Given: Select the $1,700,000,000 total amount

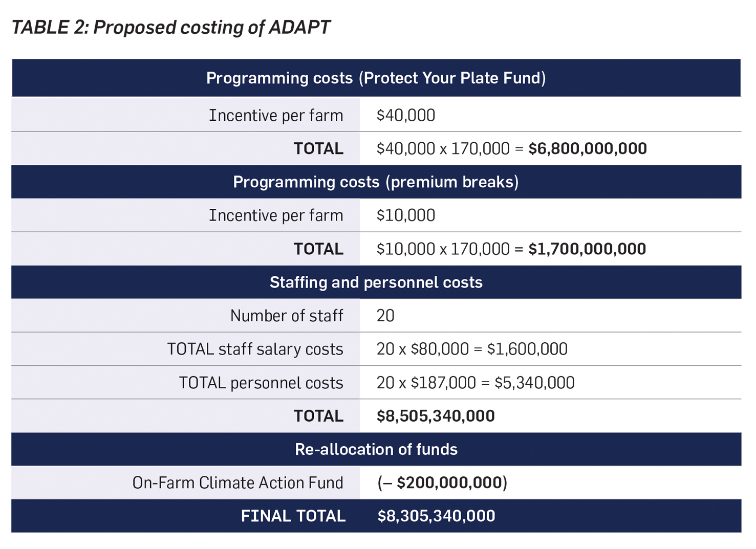Looking at the screenshot, I should coord(587,249).
